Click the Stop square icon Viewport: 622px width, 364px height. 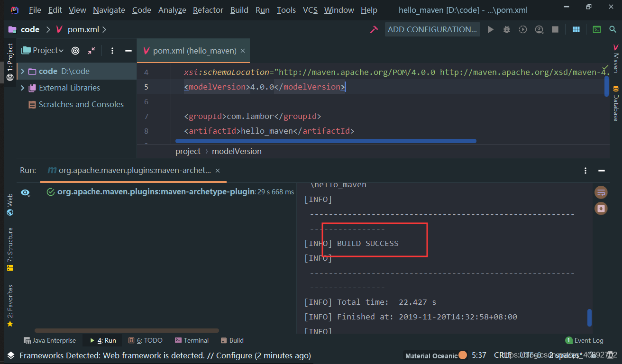[555, 29]
